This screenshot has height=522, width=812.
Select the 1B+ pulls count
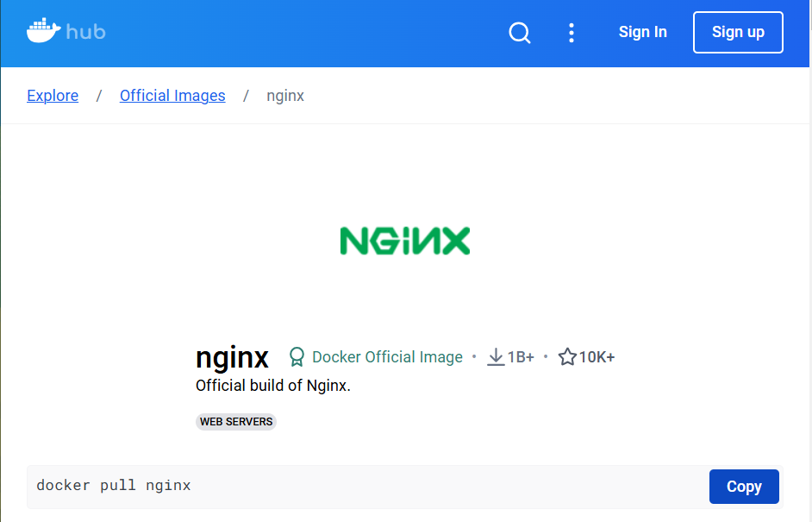coord(521,357)
